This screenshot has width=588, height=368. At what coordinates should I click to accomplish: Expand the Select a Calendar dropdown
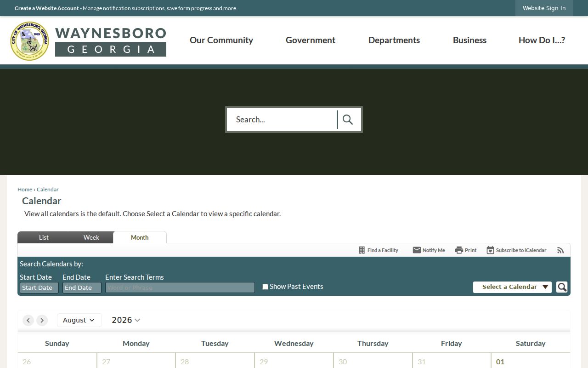[512, 287]
